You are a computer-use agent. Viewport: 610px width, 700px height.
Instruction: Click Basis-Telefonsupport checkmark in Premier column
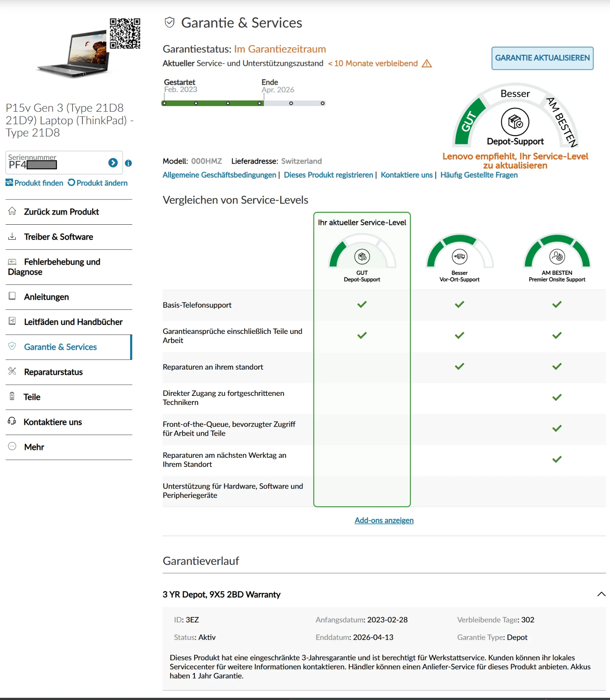coord(557,304)
